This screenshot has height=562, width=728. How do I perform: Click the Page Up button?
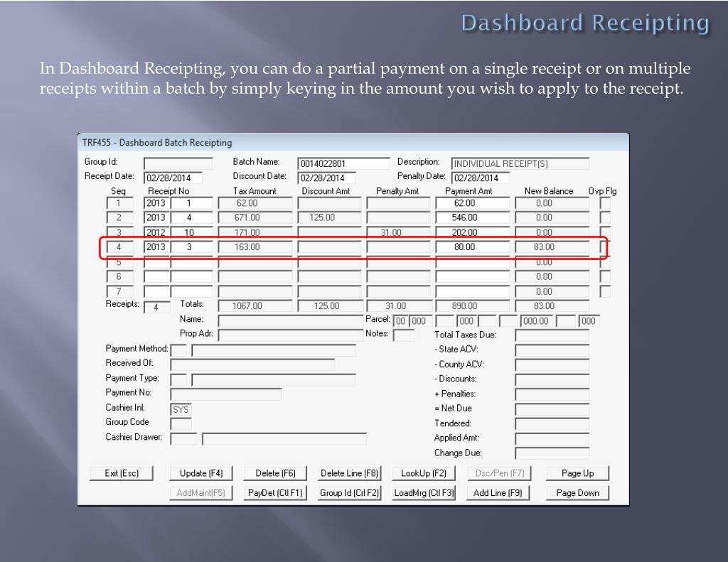(x=577, y=473)
